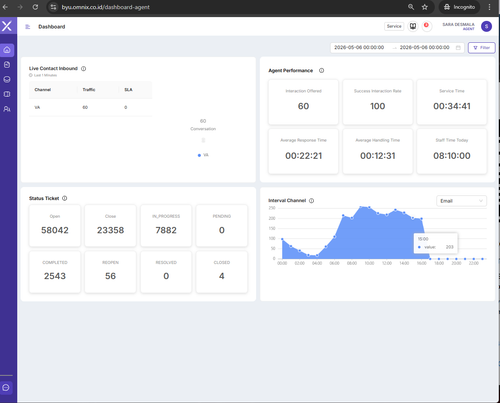
Task: Click the 60 Conversation total label
Action: pos(203,125)
